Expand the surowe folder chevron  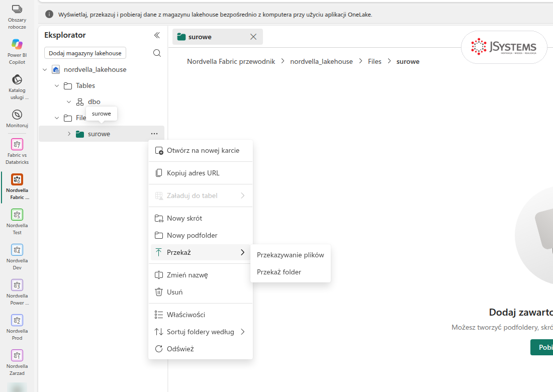69,134
